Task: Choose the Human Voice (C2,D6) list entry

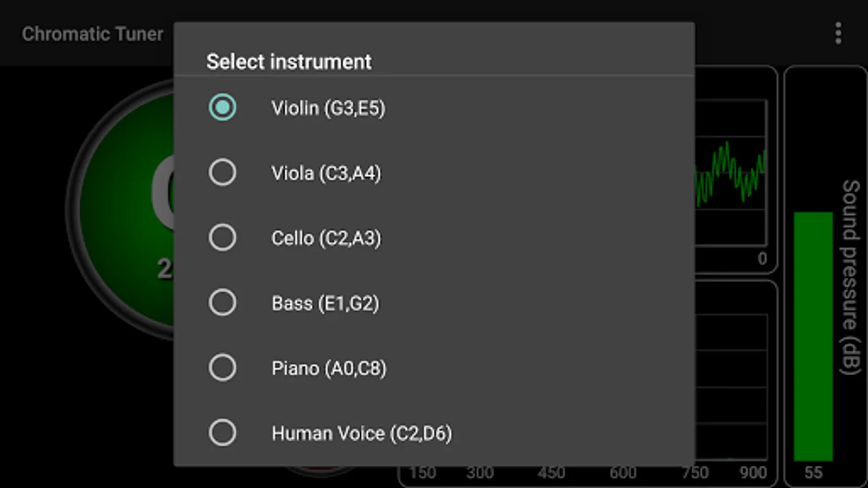Action: [361, 433]
